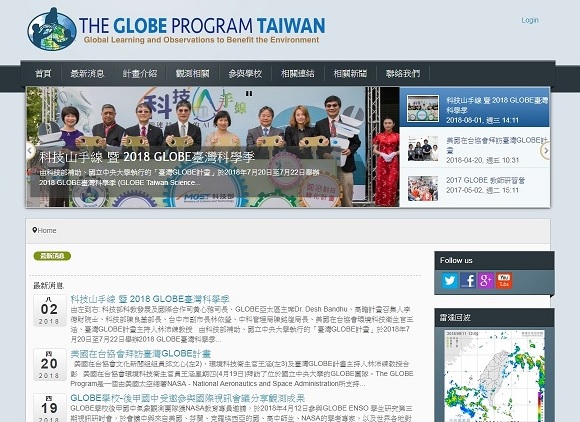Image resolution: width=580 pixels, height=422 pixels.
Task: Click slider side text 2017 GLOBE 教師研習營
Action: tap(485, 180)
